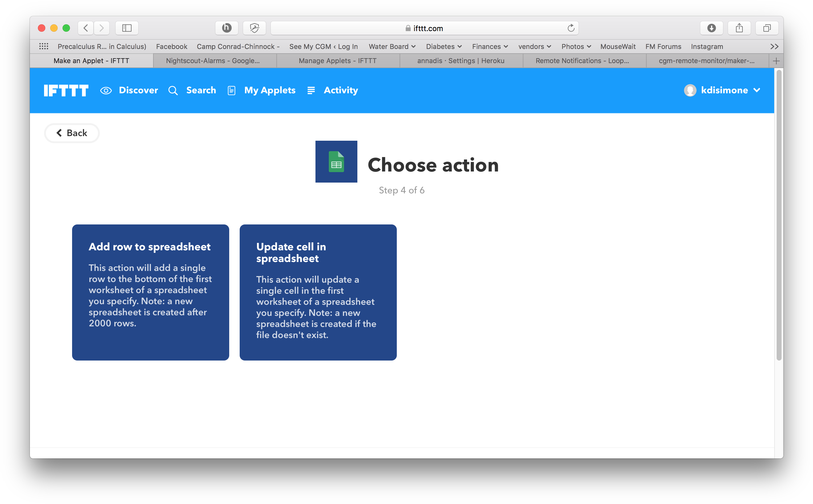The image size is (813, 504).
Task: Open Safari downloads icon
Action: (711, 28)
